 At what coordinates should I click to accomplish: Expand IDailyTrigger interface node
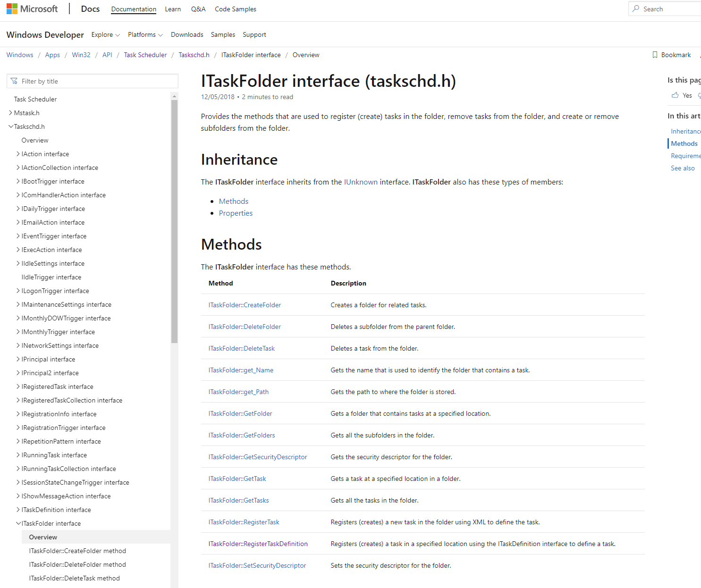[18, 209]
